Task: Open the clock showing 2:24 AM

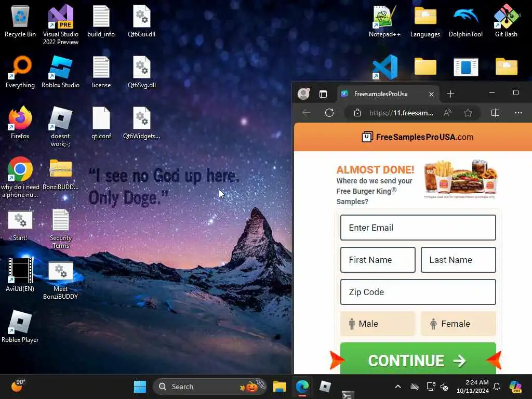Action: click(x=473, y=387)
